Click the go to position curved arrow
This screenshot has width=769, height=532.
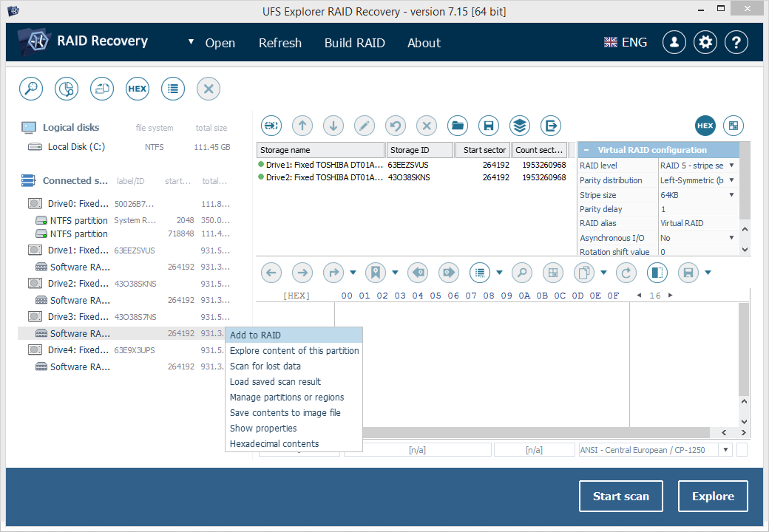(333, 273)
